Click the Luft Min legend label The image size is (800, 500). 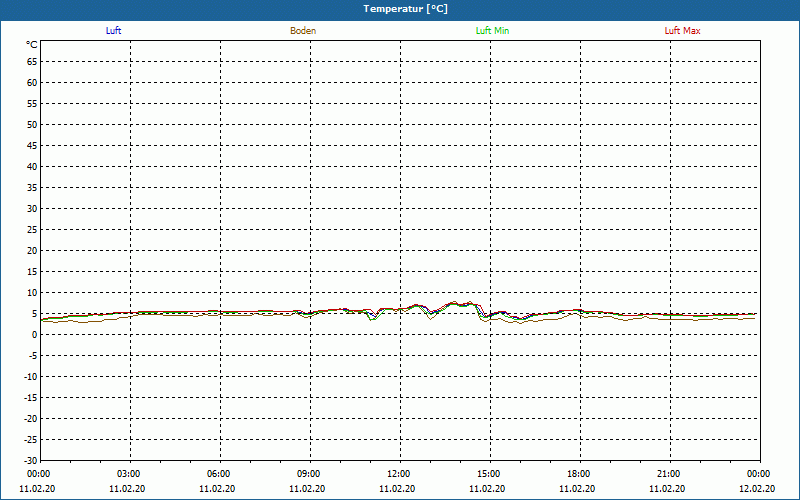tap(492, 31)
